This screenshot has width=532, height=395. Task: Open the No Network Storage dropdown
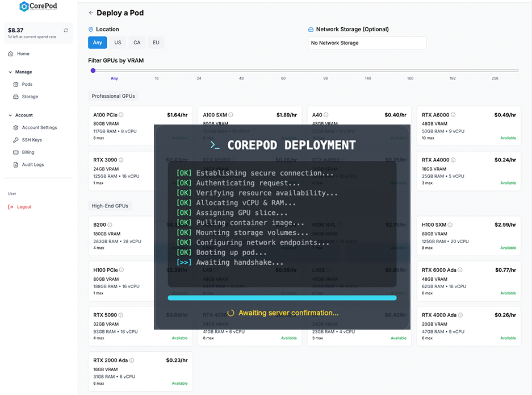click(366, 43)
